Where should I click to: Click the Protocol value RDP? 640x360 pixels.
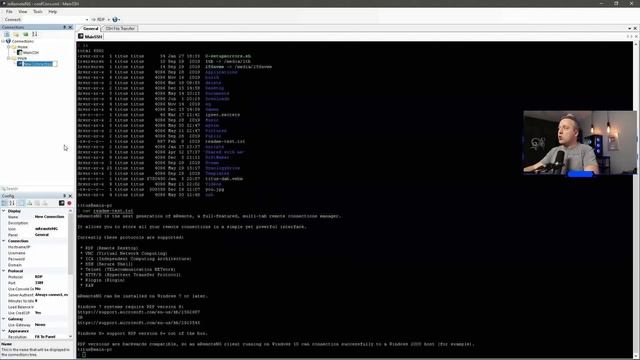pos(39,277)
